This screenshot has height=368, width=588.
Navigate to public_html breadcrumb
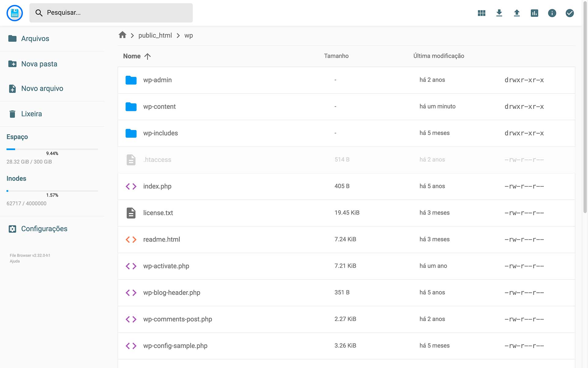click(155, 35)
